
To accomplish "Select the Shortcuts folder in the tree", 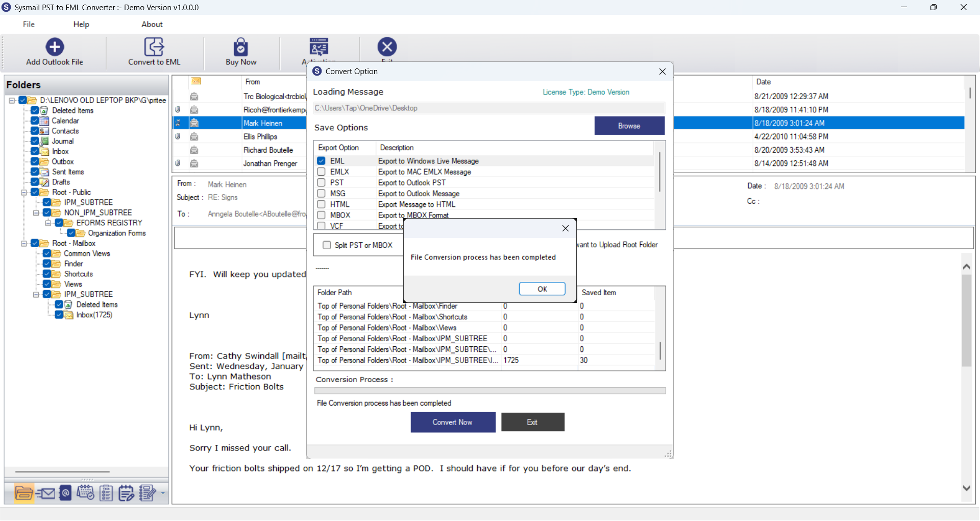I will point(79,274).
